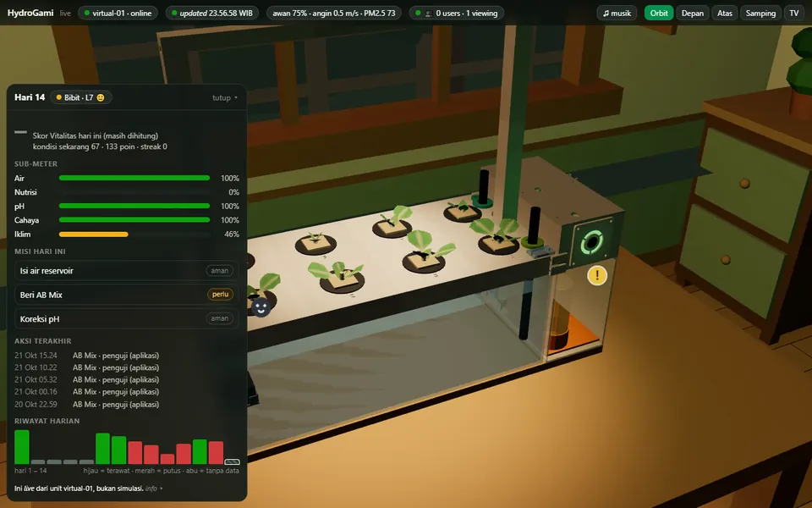Click the 20 Okt 22.59 AB Mix entry
This screenshot has height=508, width=812.
(87, 405)
